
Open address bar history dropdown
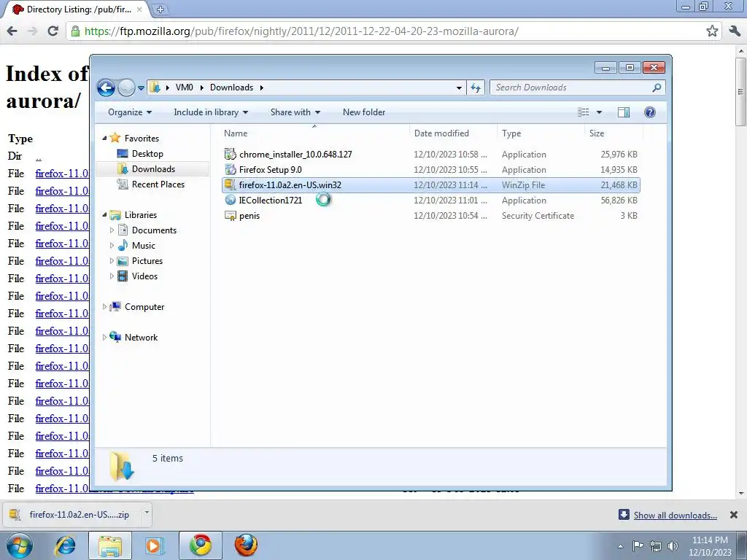(x=459, y=88)
